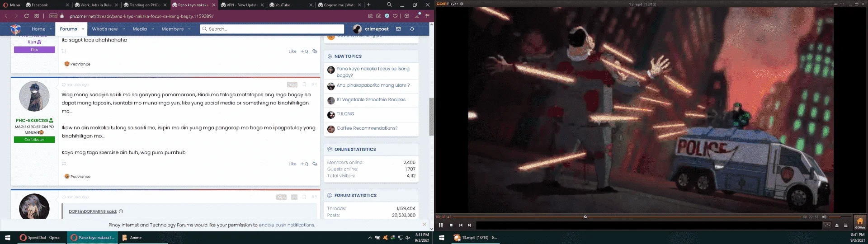
Task: Open the PHC-EXERCISE avatar profile
Action: point(34,96)
